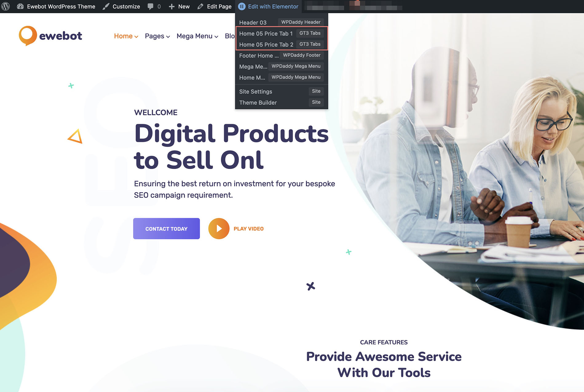This screenshot has height=392, width=584.
Task: Click the plus New icon
Action: (172, 6)
